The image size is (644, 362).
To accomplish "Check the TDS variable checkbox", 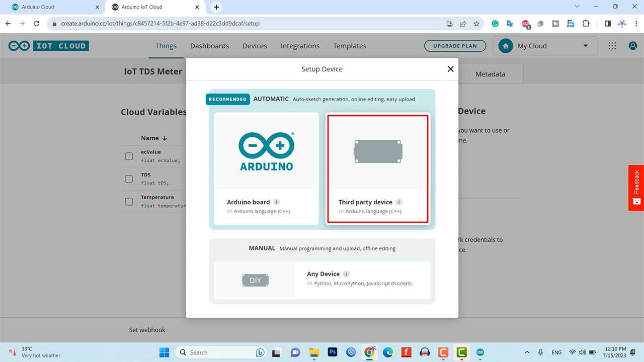I will 129,178.
